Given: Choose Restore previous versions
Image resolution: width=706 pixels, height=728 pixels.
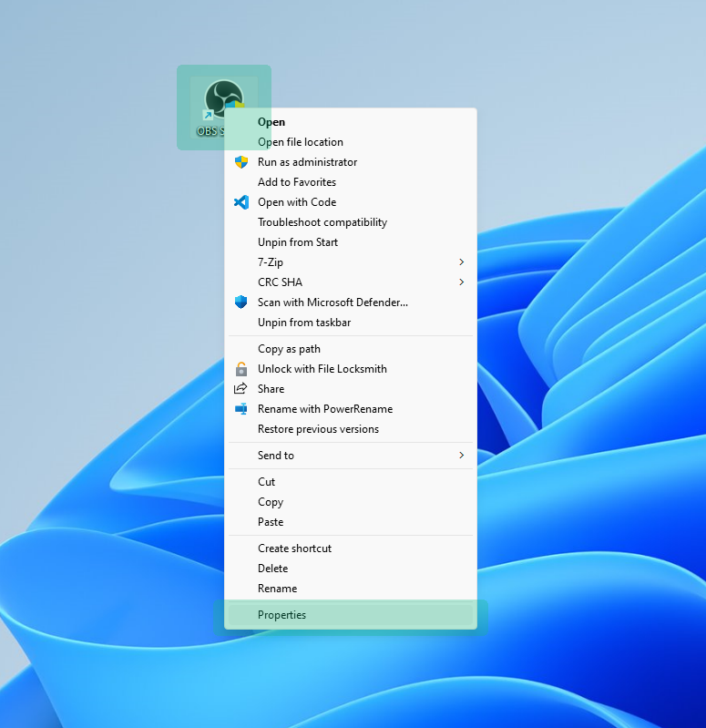Looking at the screenshot, I should coord(318,429).
